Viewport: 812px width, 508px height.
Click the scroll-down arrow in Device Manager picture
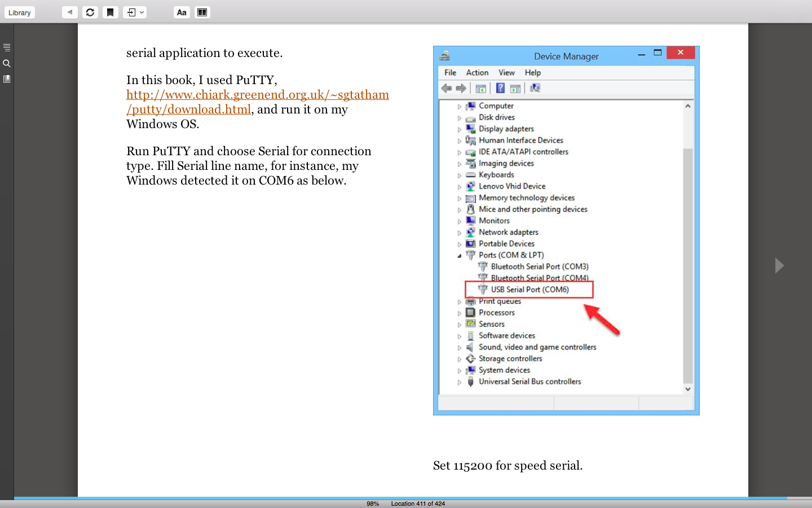(688, 389)
